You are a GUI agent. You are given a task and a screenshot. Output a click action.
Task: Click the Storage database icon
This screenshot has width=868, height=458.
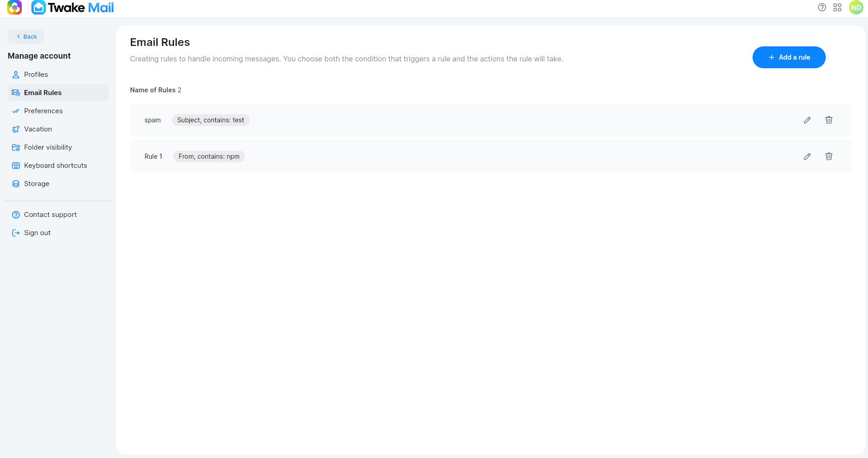pos(16,184)
